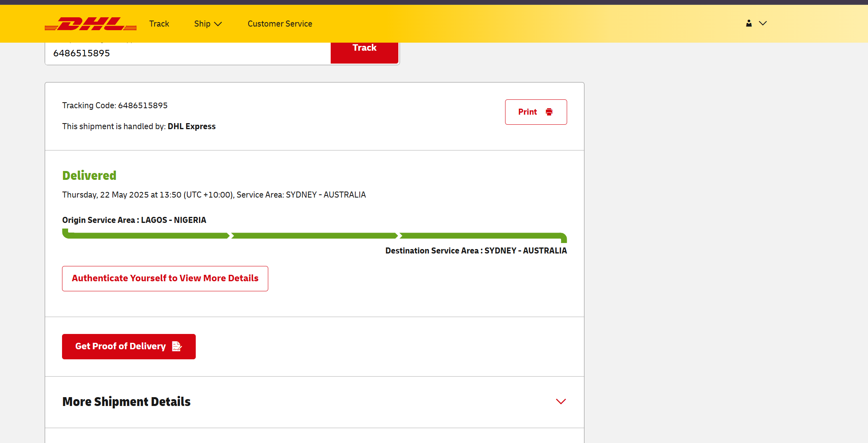Expand the Ship dropdown menu

click(208, 24)
